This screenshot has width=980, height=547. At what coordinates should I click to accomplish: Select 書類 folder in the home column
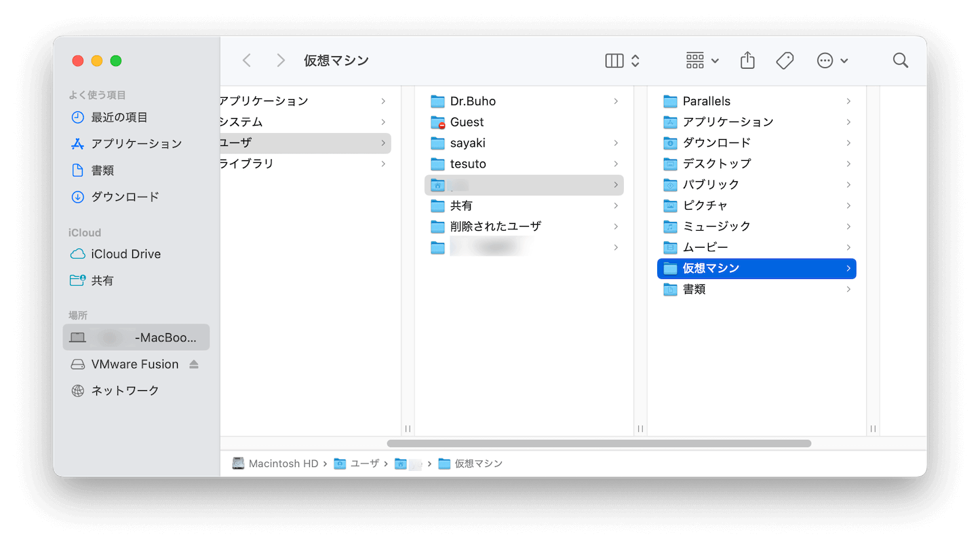point(757,290)
